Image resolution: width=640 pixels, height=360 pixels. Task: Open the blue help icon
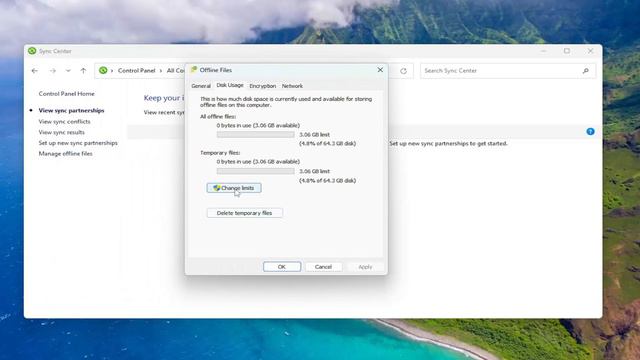[590, 131]
